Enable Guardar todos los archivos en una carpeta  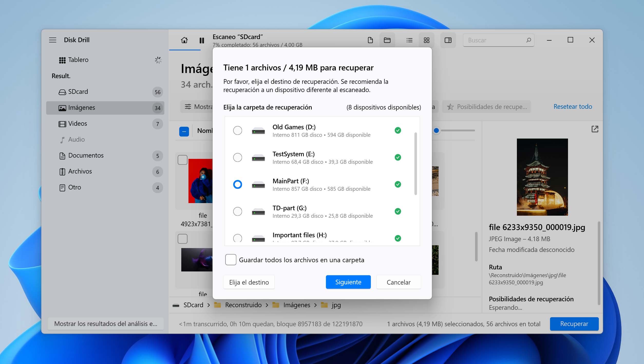point(231,260)
